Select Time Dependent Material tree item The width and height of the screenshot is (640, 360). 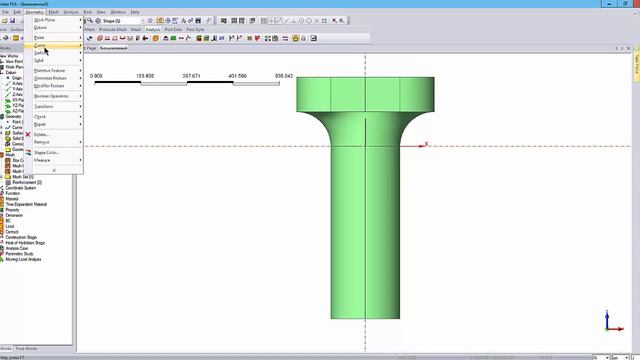point(26,204)
